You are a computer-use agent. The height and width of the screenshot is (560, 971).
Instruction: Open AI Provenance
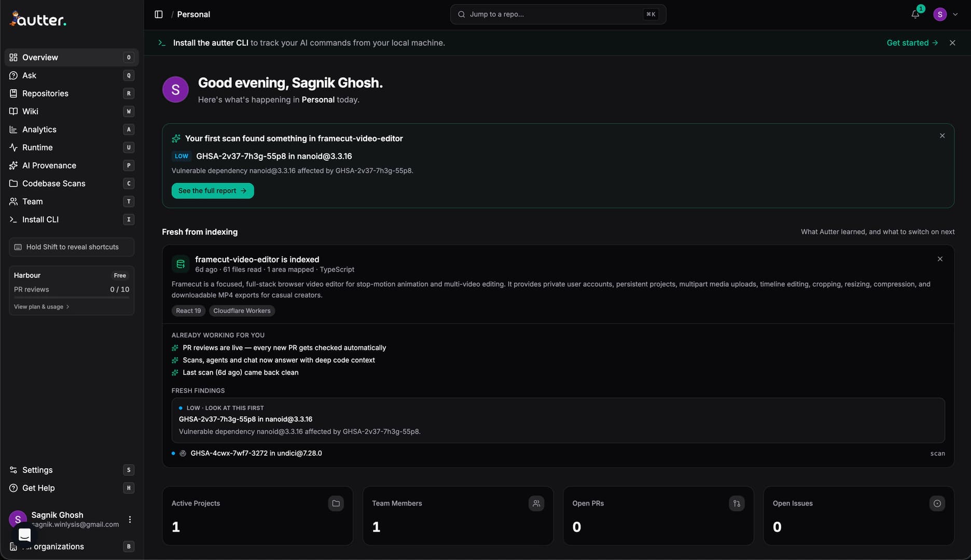[x=72, y=165]
